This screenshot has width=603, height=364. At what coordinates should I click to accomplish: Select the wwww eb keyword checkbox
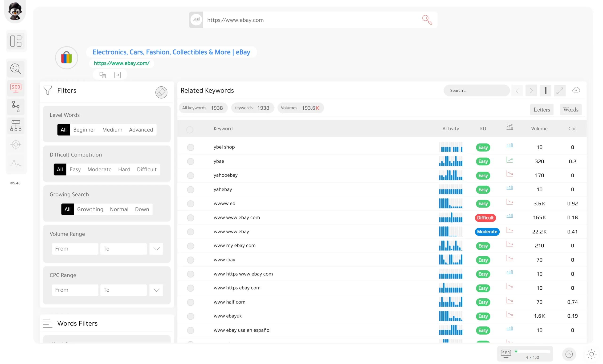tap(190, 204)
